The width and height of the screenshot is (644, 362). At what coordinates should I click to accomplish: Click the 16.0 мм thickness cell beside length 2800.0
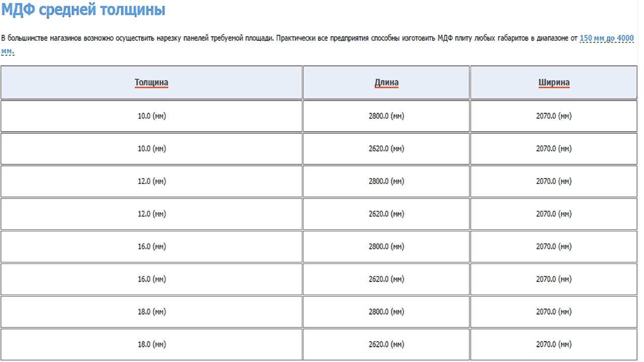pyautogui.click(x=151, y=247)
